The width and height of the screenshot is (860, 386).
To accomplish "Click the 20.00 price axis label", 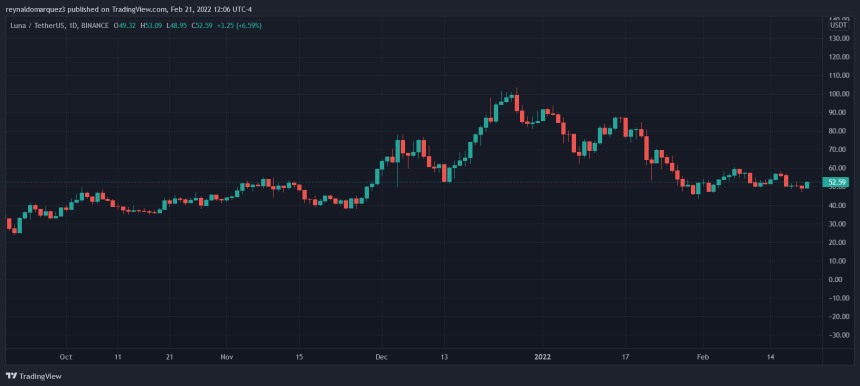I will coord(838,243).
